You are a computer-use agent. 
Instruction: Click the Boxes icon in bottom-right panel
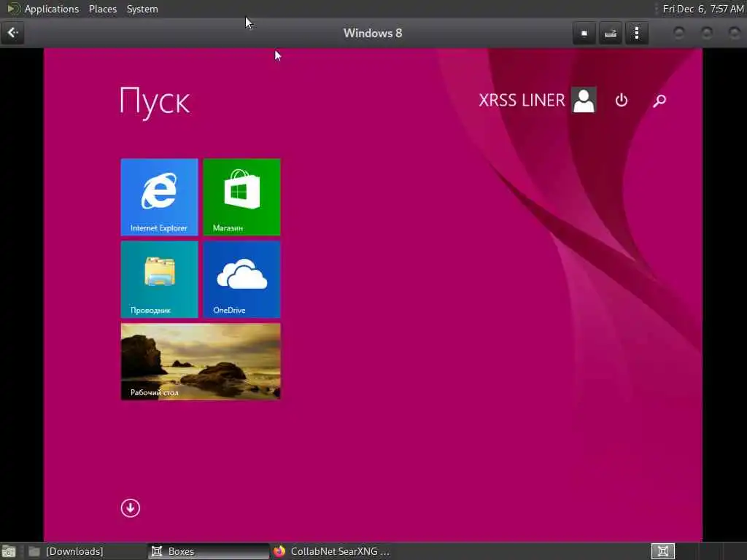point(662,551)
